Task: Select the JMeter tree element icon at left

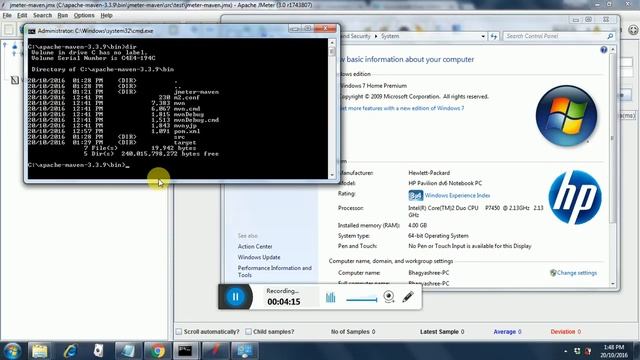Action: click(x=15, y=80)
